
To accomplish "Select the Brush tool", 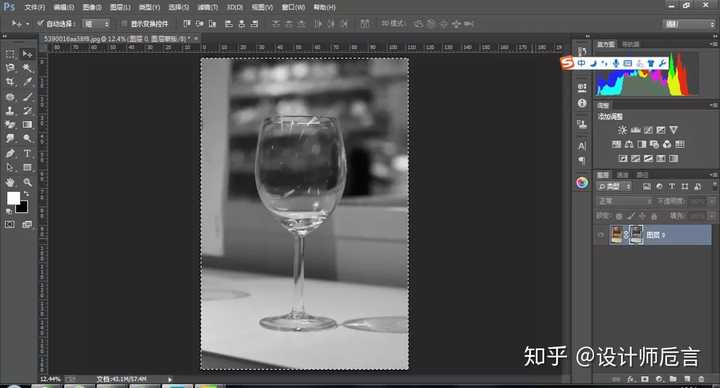I will [27, 97].
